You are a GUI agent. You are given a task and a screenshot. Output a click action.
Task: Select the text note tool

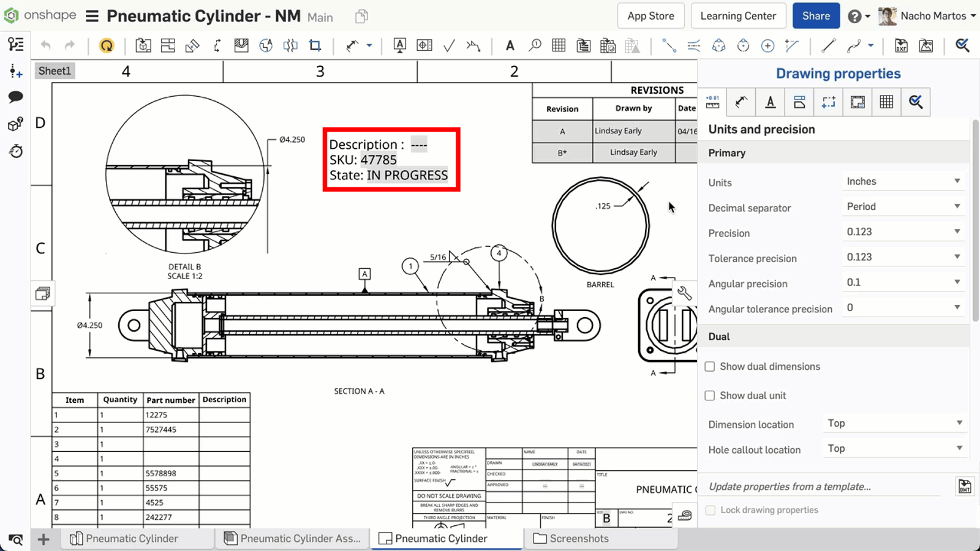point(510,45)
